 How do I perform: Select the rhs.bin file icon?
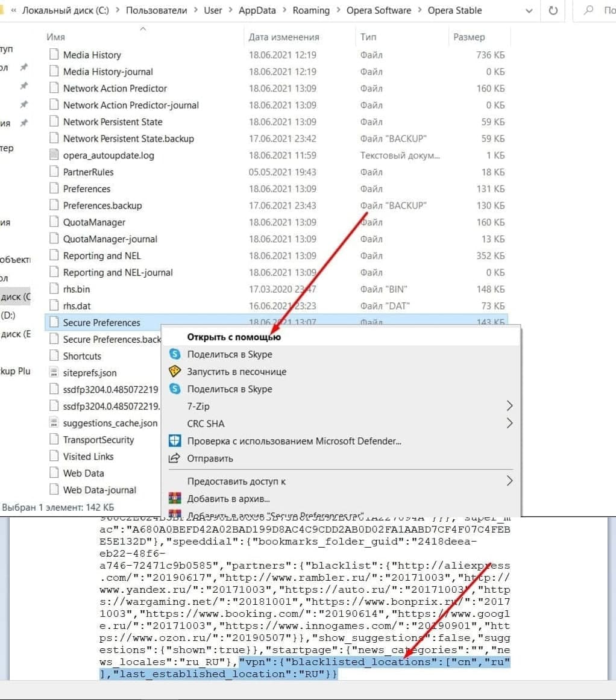(54, 289)
